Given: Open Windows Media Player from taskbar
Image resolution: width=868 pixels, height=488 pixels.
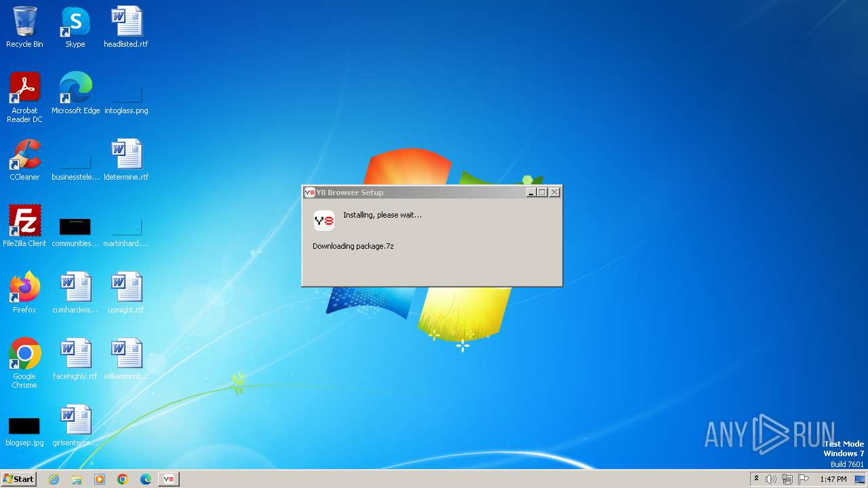Looking at the screenshot, I should [100, 479].
